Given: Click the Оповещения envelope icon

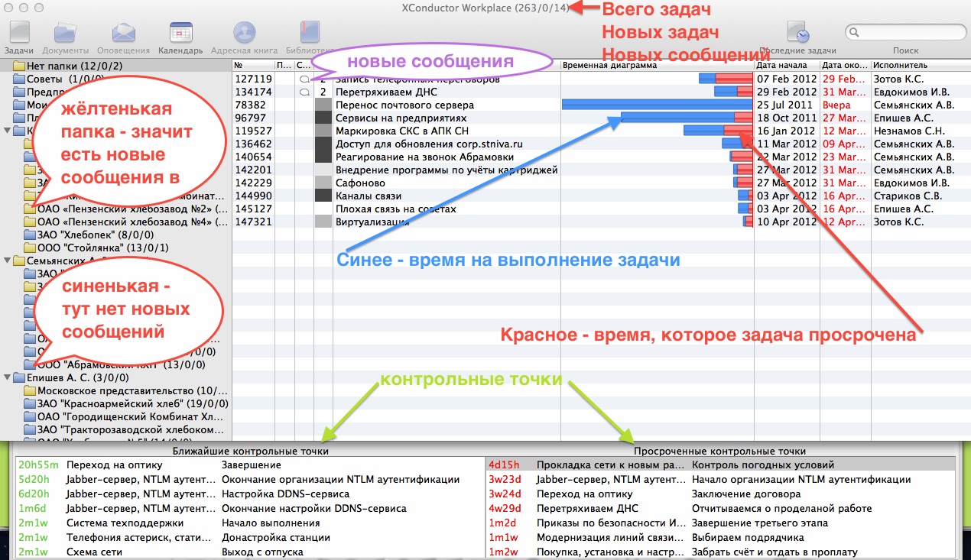Looking at the screenshot, I should (124, 34).
